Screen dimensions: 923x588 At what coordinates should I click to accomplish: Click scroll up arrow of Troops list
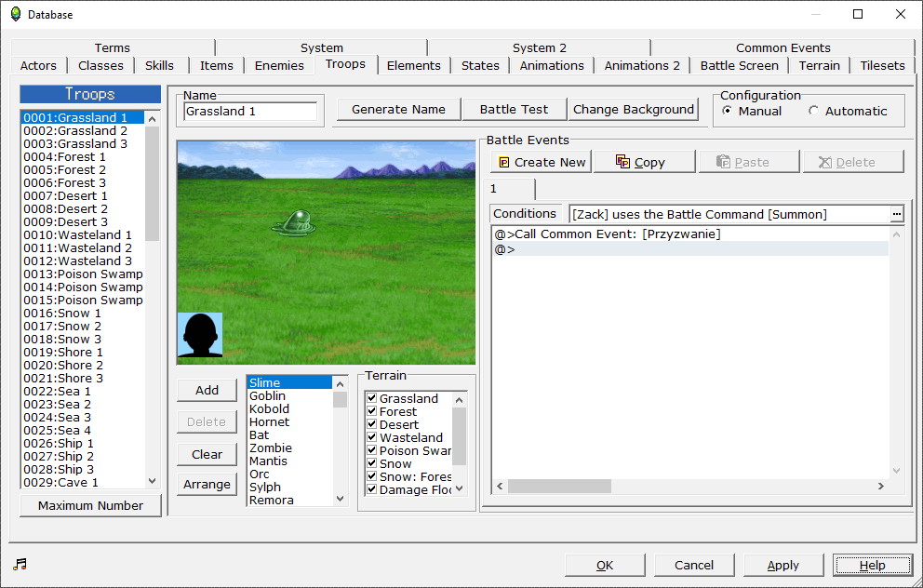pos(152,118)
